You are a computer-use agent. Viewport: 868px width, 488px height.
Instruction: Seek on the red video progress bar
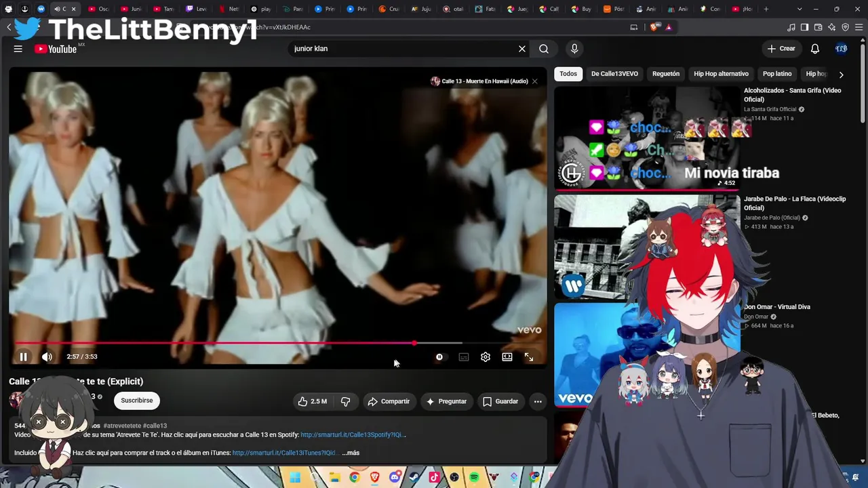click(x=278, y=343)
